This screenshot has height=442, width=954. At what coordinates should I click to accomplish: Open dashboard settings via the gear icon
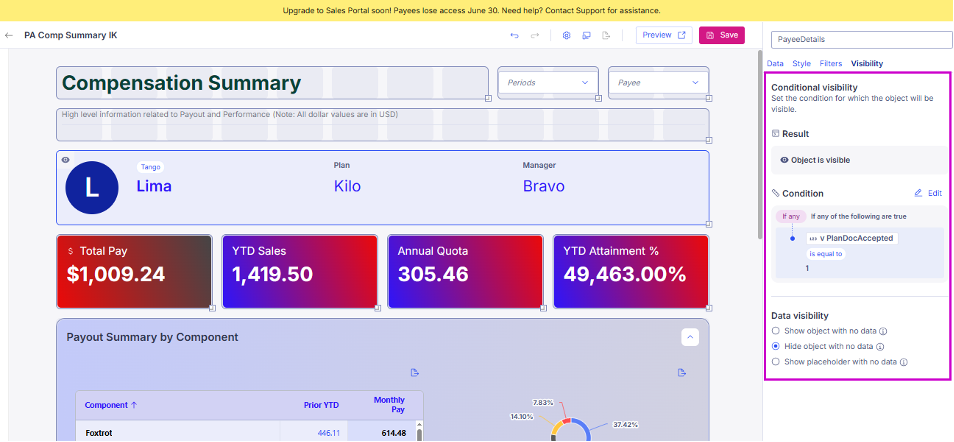[x=566, y=35]
